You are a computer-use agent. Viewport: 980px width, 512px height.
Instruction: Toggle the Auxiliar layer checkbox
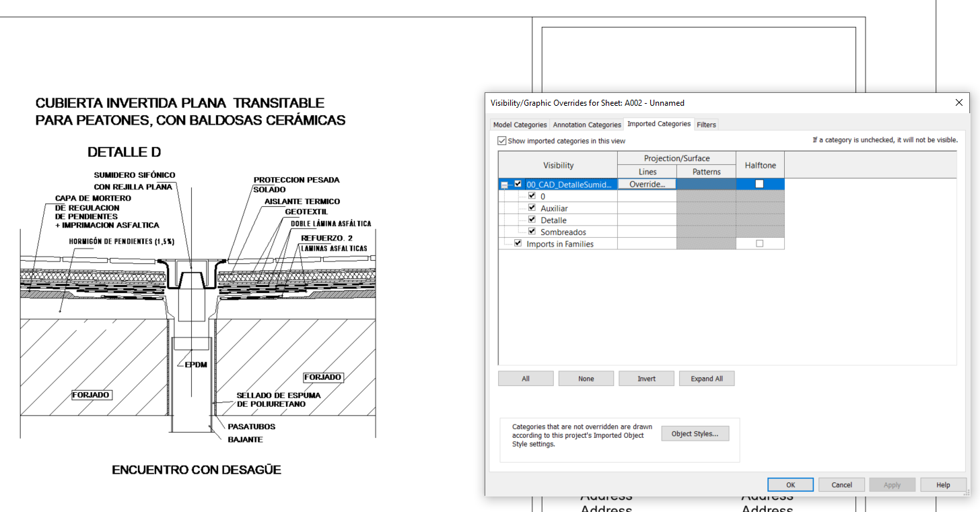532,208
